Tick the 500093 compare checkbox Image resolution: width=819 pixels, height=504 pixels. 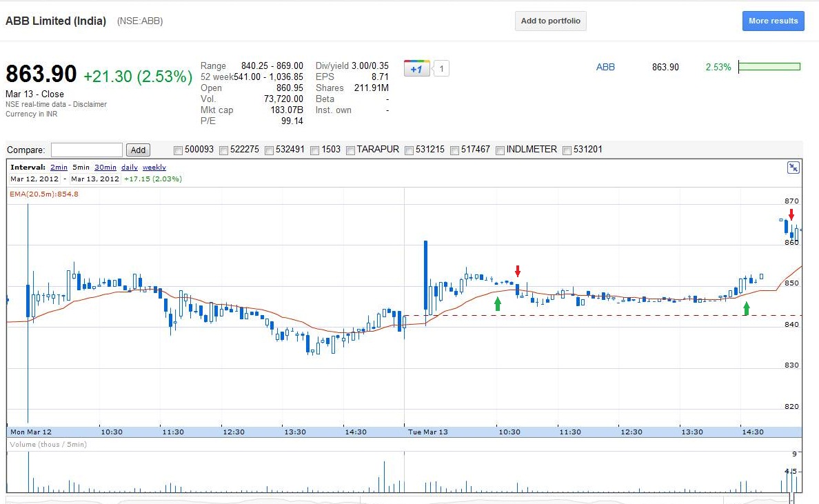tap(178, 150)
